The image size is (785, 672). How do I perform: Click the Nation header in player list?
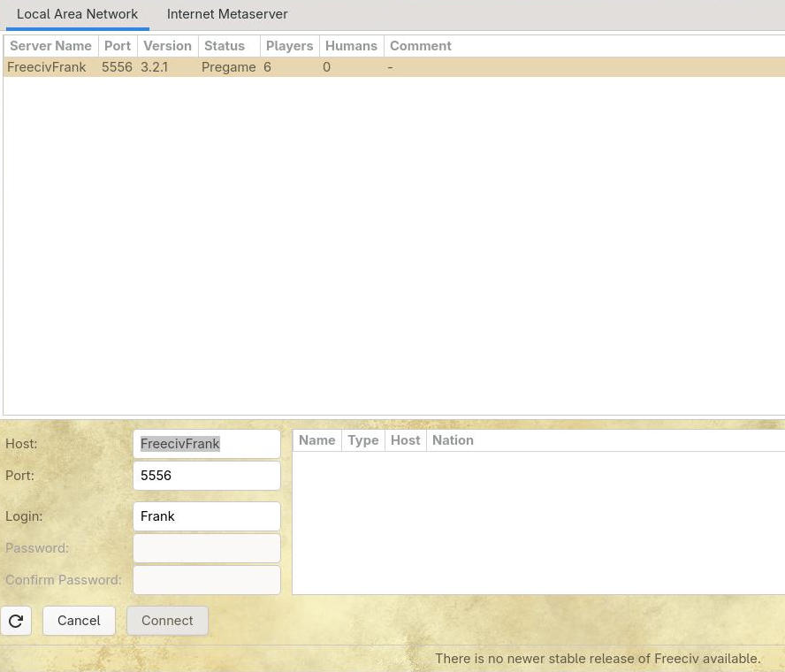click(453, 440)
